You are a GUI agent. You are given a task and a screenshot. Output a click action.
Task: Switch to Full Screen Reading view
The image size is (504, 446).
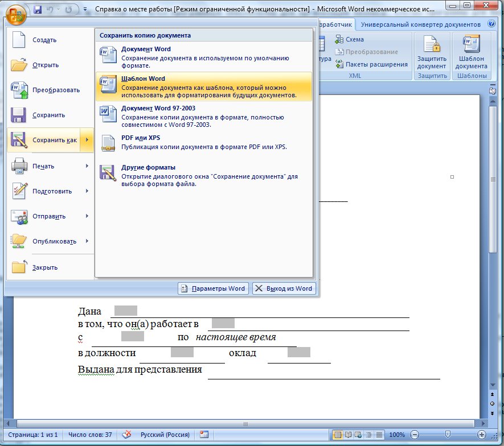point(348,435)
